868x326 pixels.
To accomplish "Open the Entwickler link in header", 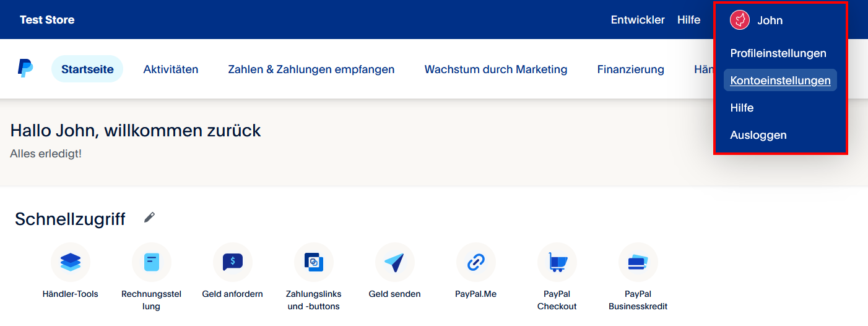I will (637, 20).
